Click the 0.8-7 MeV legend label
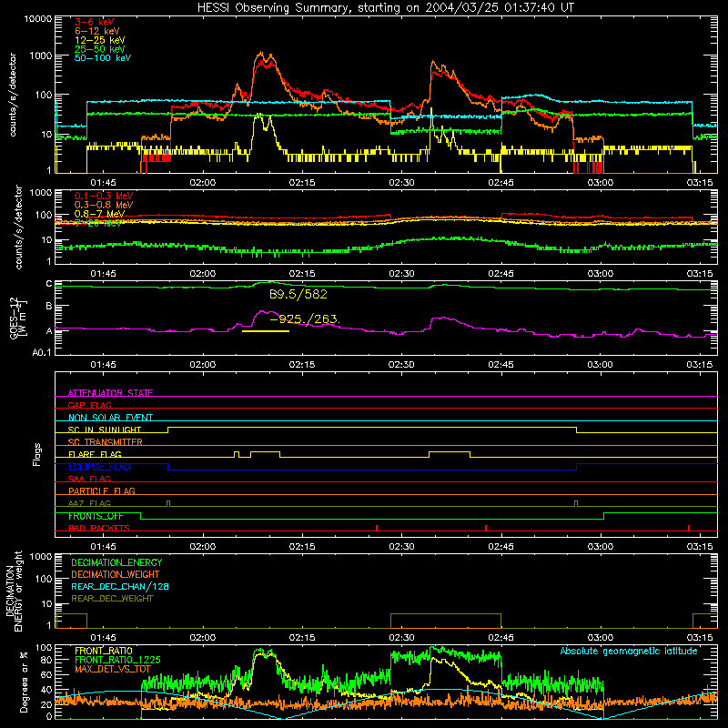 pos(99,214)
